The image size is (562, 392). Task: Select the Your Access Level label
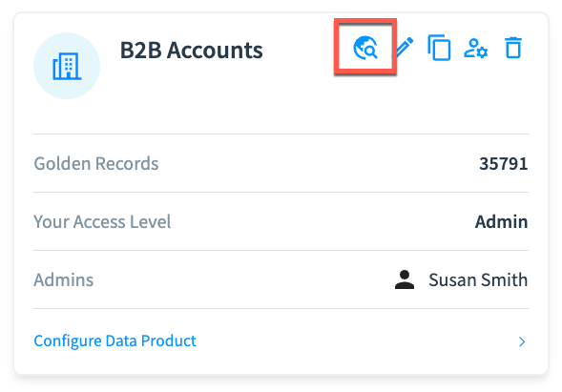click(x=102, y=222)
